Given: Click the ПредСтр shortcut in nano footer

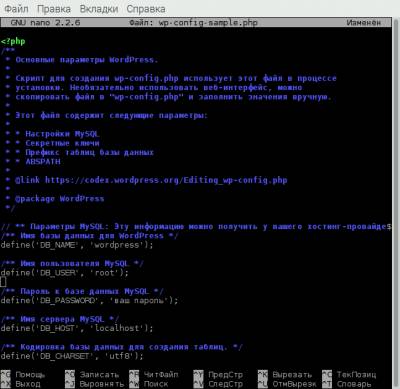Looking at the screenshot, I should point(218,375).
